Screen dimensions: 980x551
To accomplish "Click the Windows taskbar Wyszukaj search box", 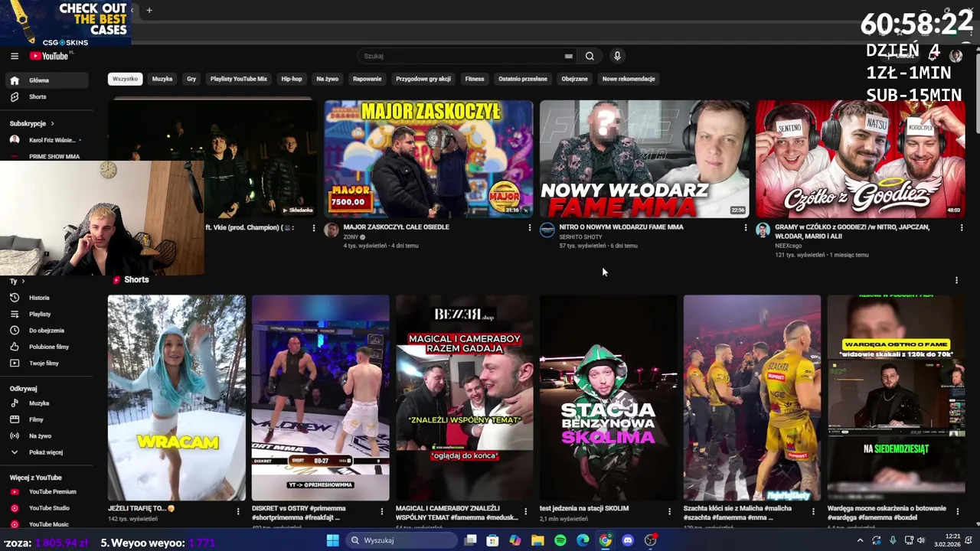I will 403,540.
